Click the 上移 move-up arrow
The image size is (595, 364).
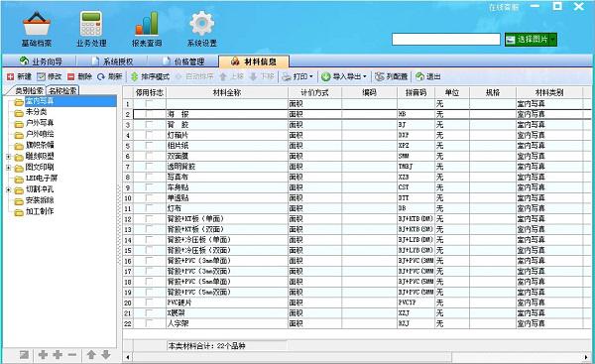tap(223, 76)
